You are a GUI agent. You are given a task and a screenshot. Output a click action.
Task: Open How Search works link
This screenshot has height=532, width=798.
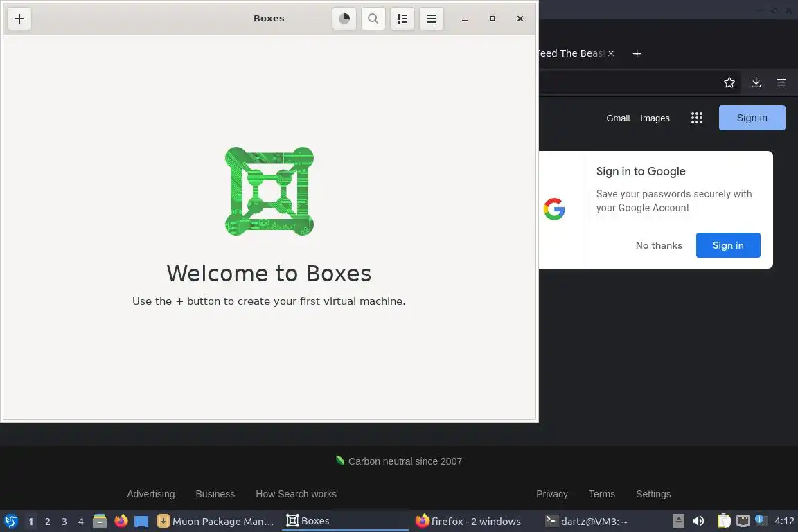(296, 494)
